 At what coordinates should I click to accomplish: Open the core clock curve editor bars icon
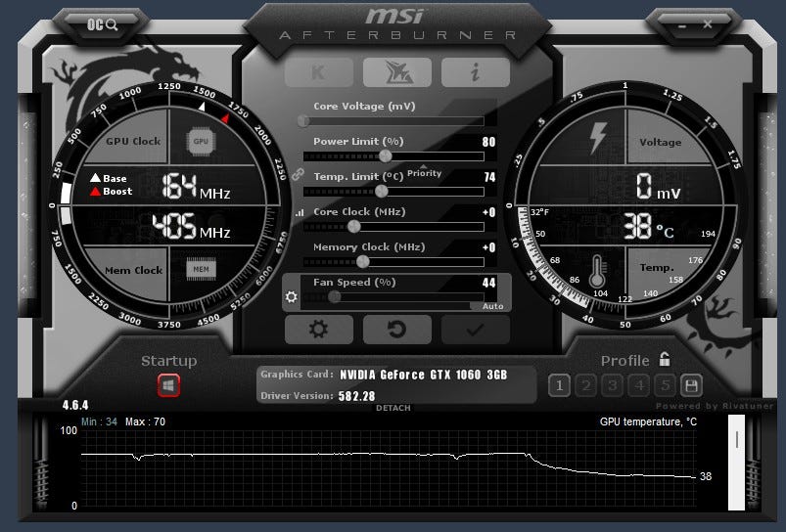point(300,212)
